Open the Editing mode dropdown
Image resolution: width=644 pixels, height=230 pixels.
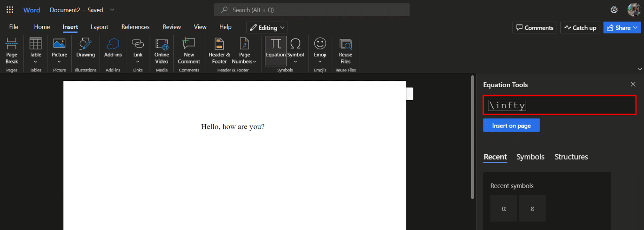pos(267,28)
